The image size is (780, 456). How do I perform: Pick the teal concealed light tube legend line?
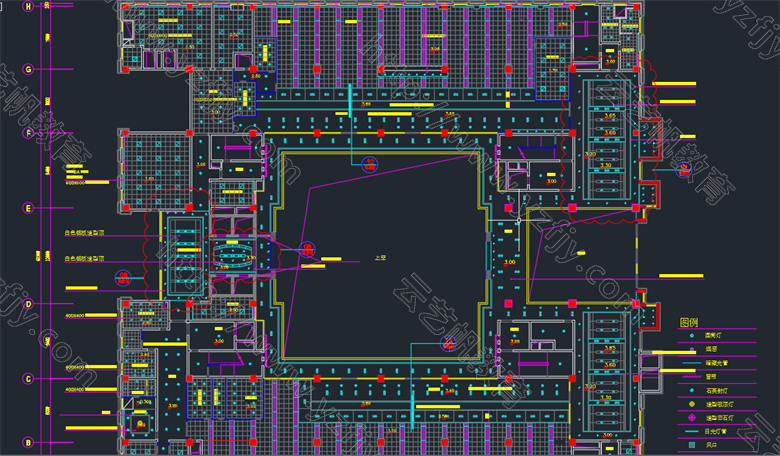(x=691, y=364)
